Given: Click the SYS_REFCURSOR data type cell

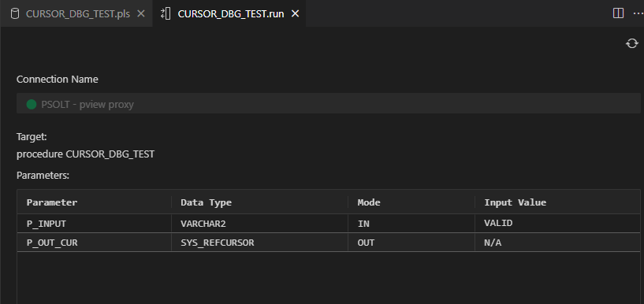Looking at the screenshot, I should point(259,243).
